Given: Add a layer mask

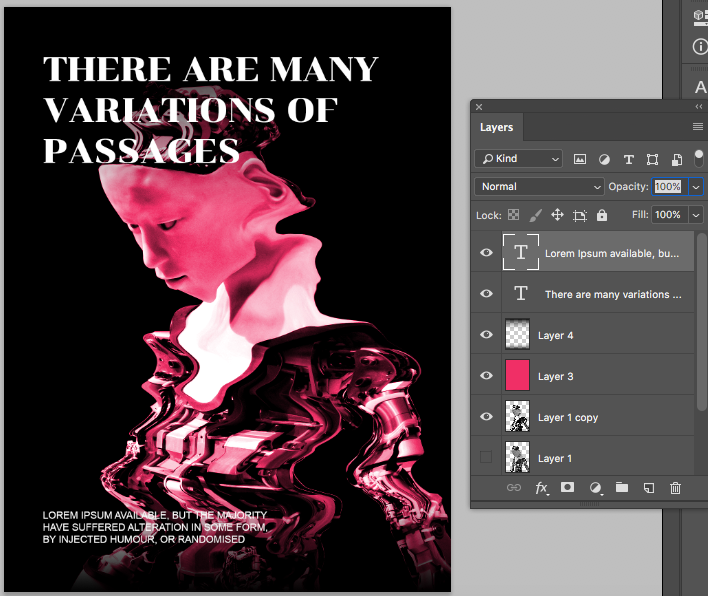Looking at the screenshot, I should tap(568, 488).
